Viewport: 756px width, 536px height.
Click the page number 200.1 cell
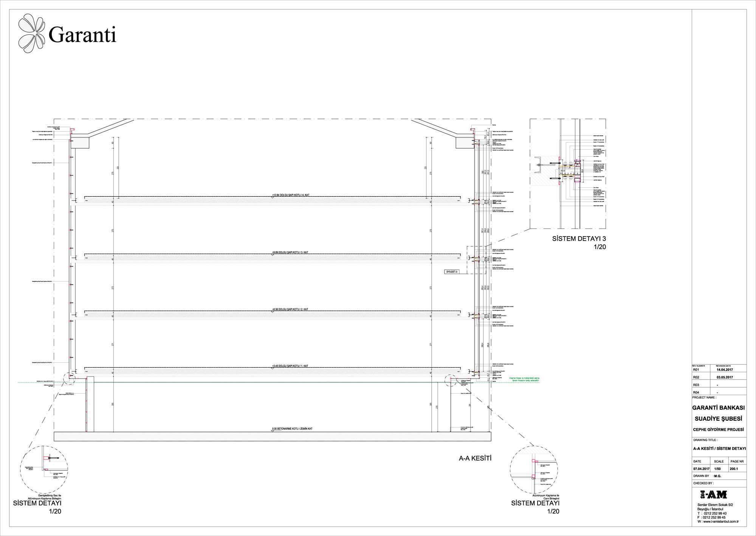click(x=734, y=469)
